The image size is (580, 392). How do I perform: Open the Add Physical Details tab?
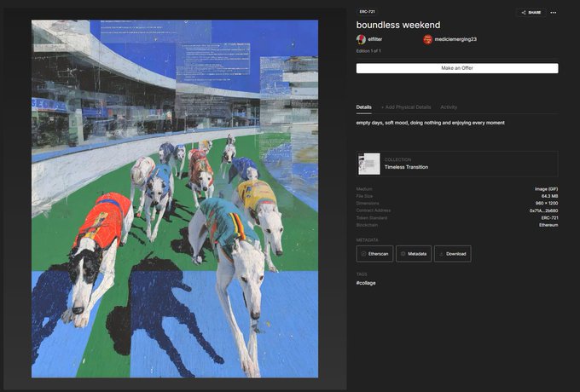pos(406,107)
